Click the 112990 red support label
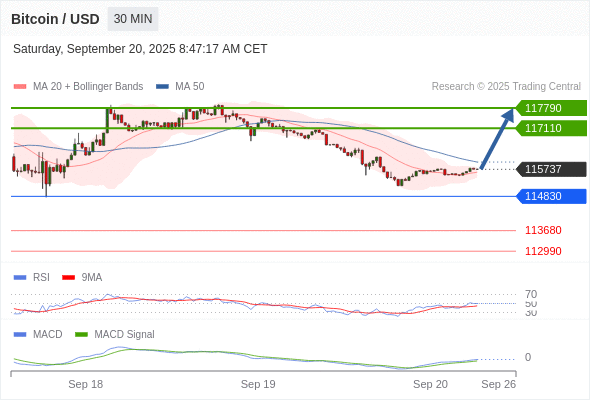This screenshot has width=590, height=400. pos(543,251)
